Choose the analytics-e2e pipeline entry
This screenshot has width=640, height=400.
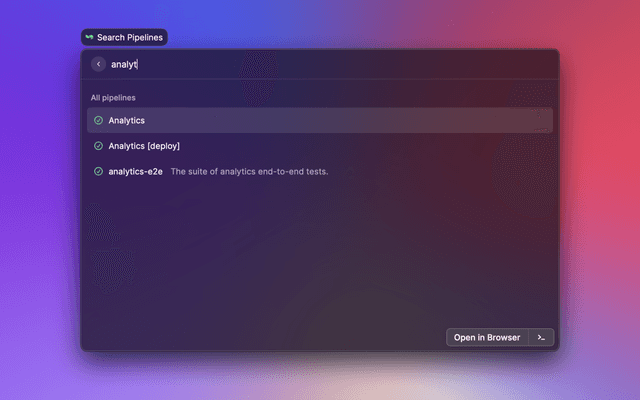320,171
